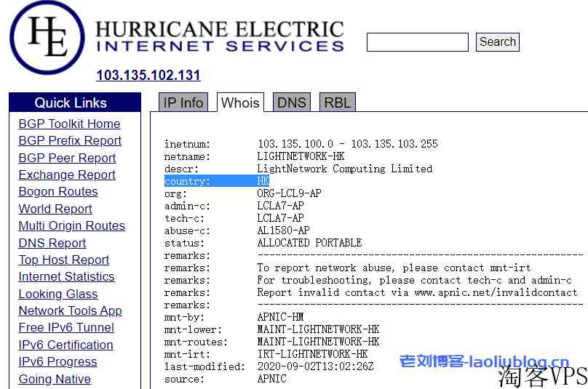Visit Free IPv6 Tunnel link
588x389 pixels.
(x=66, y=327)
